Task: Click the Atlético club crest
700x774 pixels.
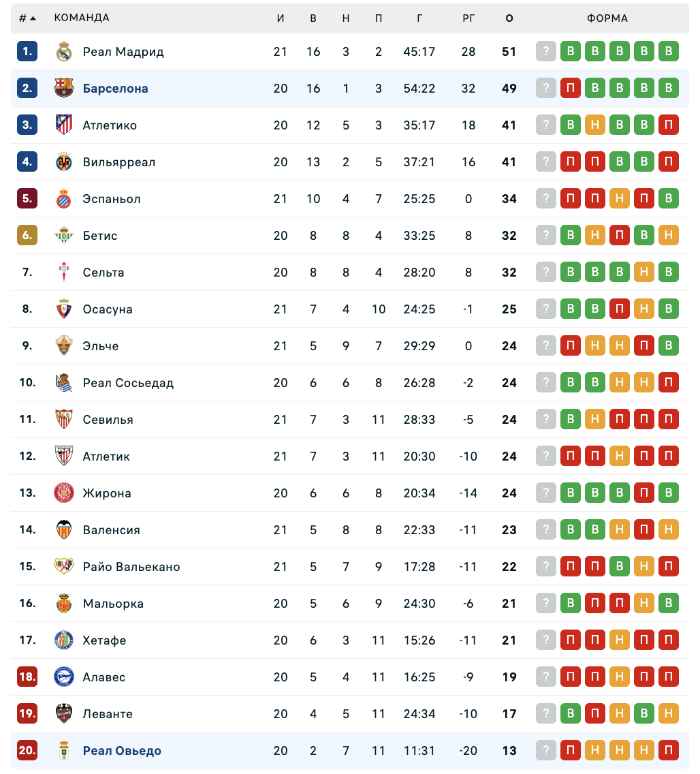Action: (64, 125)
